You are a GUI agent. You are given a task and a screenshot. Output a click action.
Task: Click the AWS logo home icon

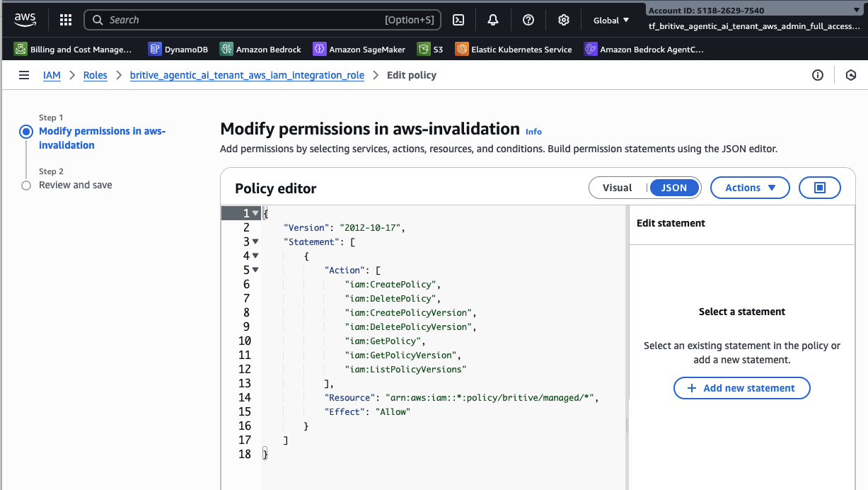click(x=25, y=20)
